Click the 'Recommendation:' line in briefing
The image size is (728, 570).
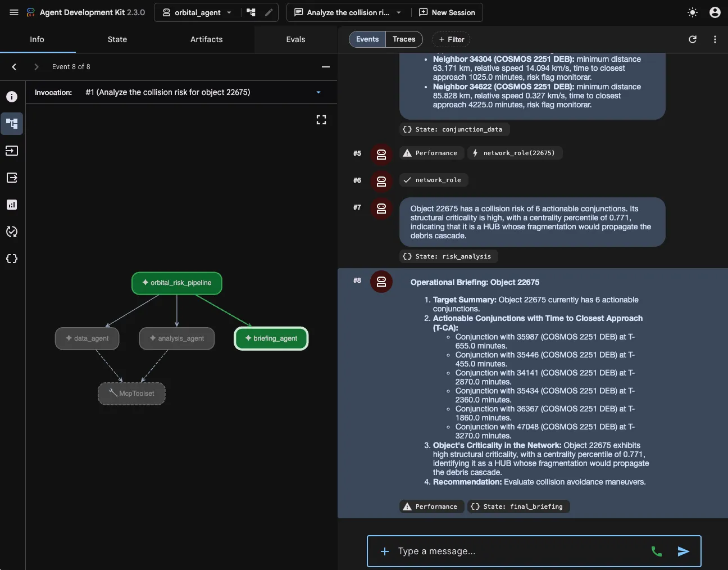click(539, 482)
